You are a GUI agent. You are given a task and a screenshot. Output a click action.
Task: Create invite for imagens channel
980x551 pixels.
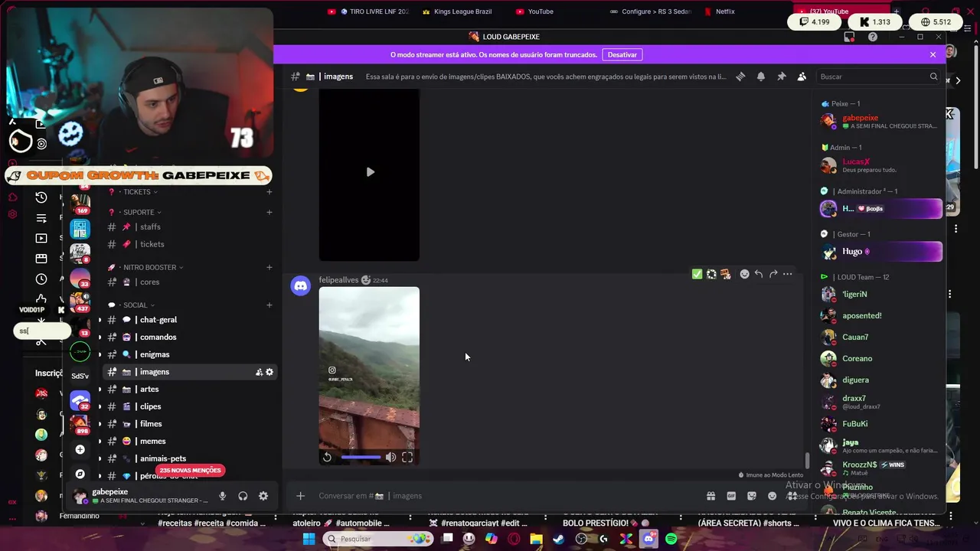tap(259, 372)
